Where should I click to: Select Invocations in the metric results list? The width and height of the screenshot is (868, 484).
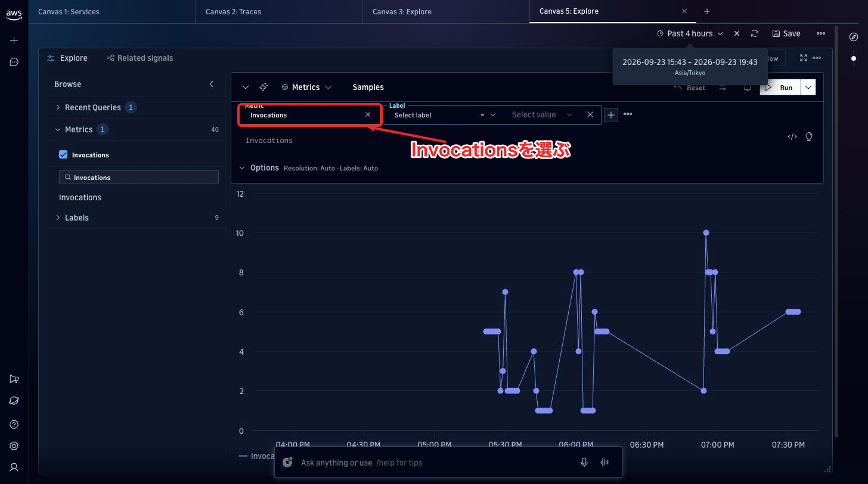(80, 197)
